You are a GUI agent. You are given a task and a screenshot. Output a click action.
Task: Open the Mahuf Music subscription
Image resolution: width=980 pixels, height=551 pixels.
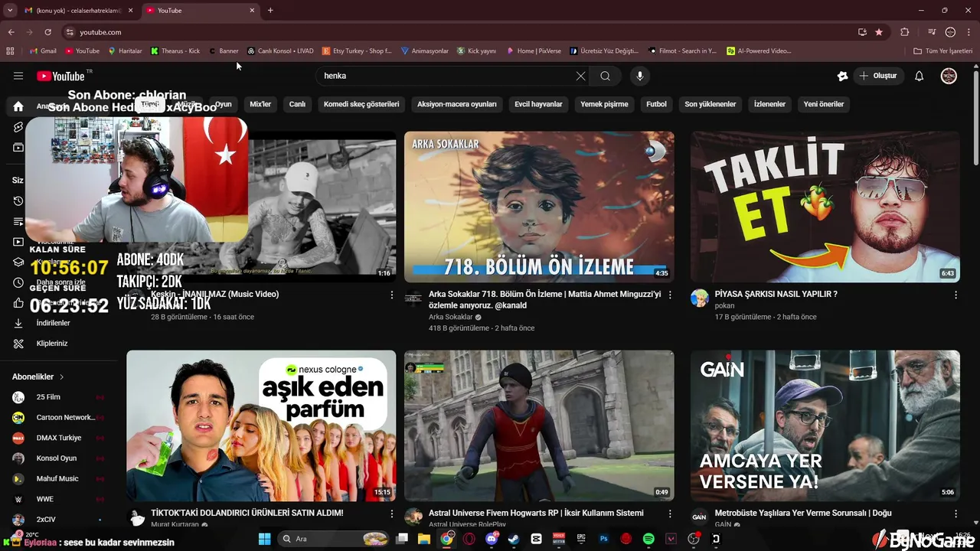coord(58,479)
